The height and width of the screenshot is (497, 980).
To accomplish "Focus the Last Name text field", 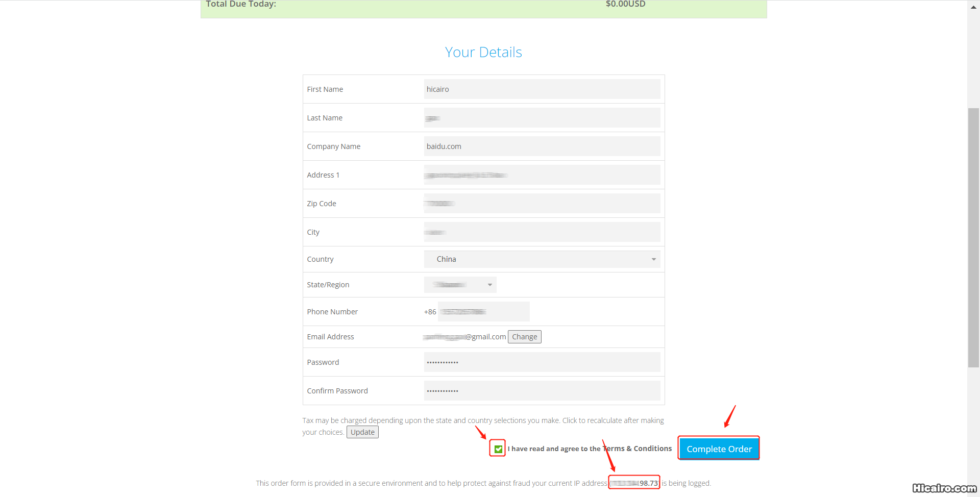I will 542,118.
